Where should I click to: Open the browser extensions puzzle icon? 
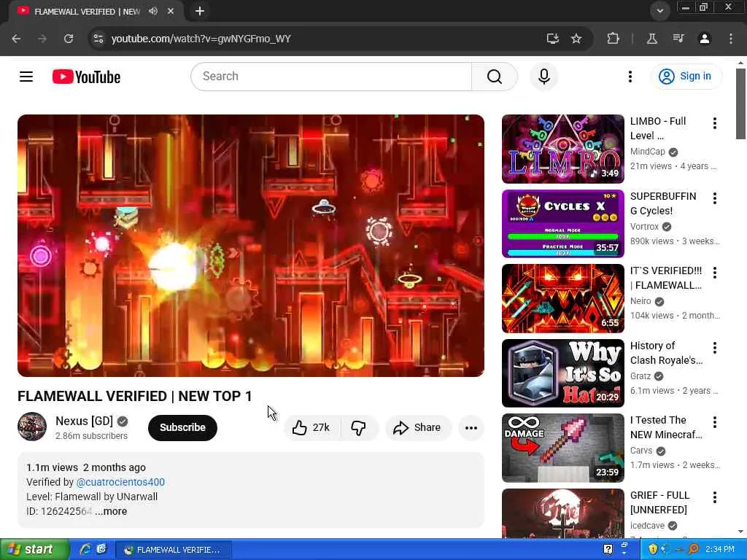pos(613,39)
